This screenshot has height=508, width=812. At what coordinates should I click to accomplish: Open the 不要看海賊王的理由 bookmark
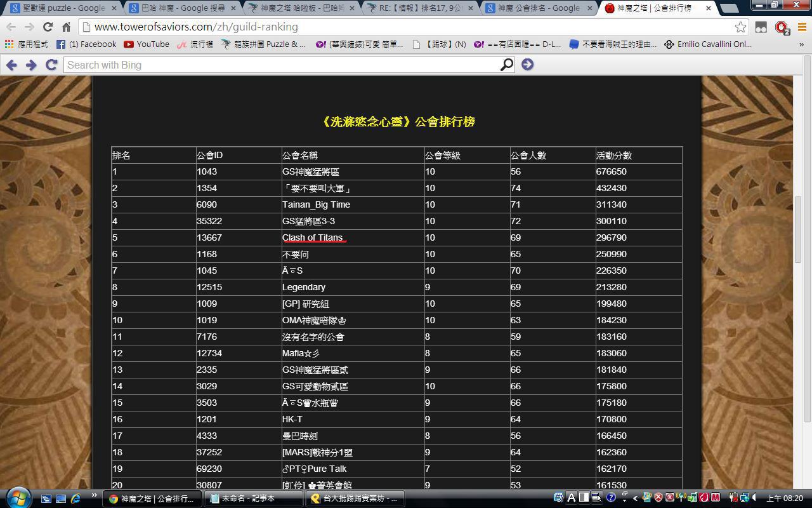coord(613,44)
